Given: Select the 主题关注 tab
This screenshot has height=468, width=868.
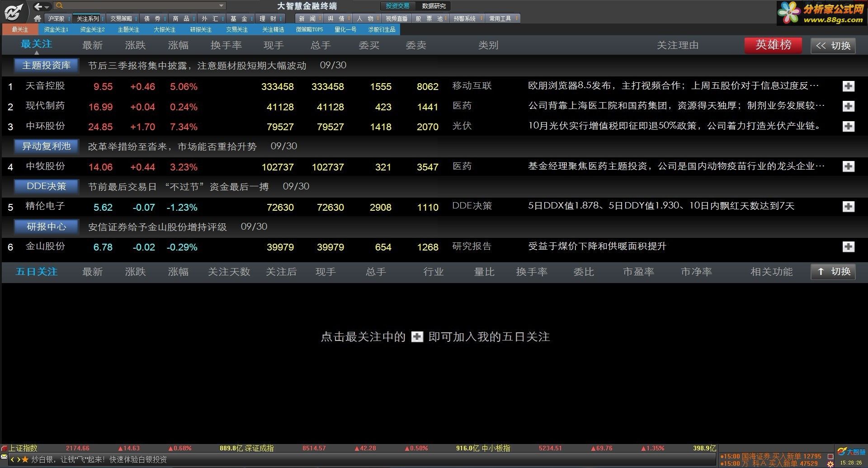Looking at the screenshot, I should click(128, 29).
